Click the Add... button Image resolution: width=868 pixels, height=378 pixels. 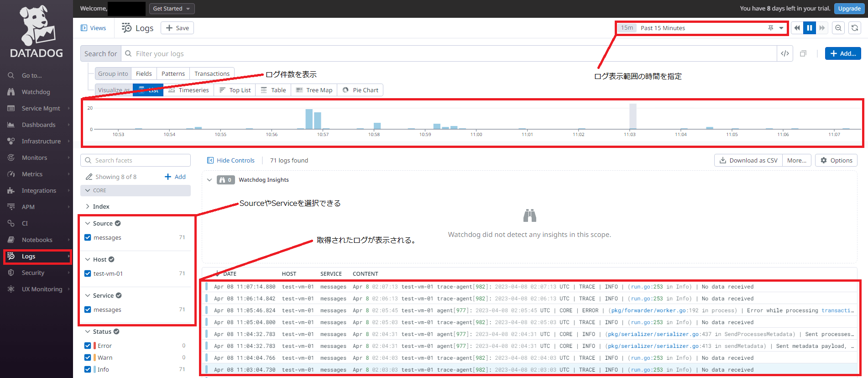pos(843,53)
